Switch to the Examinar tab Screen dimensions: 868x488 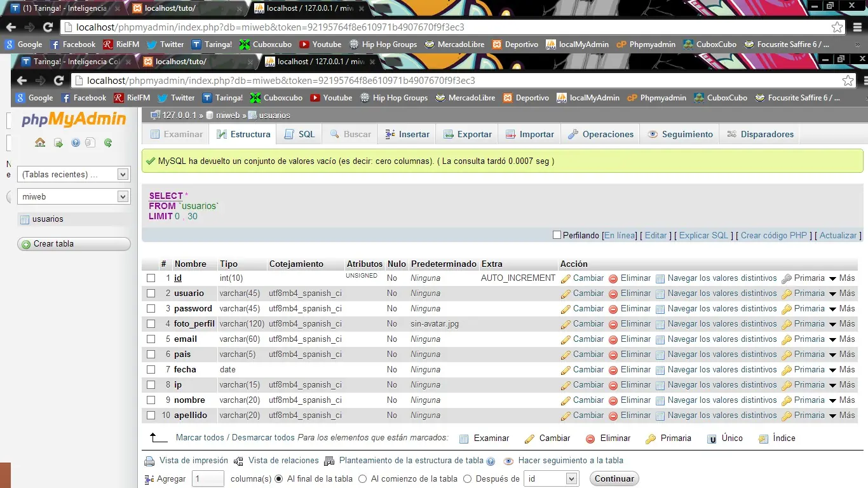coord(176,135)
